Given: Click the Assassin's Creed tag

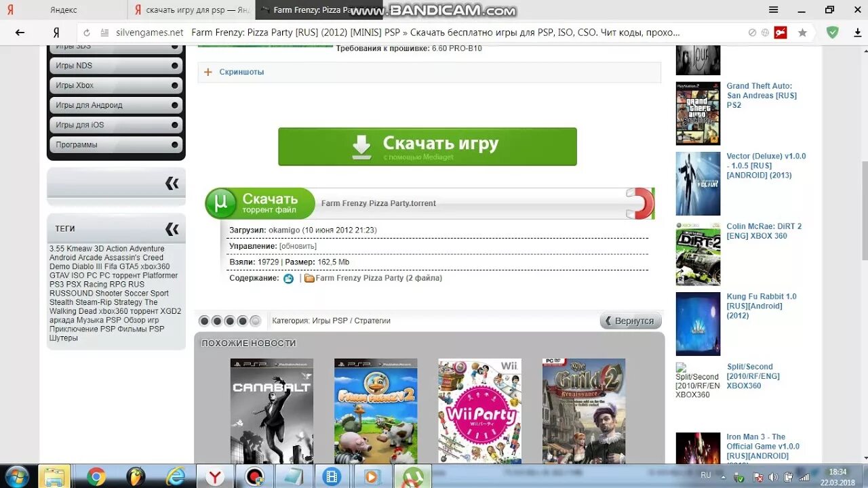Looking at the screenshot, I should point(134,258).
